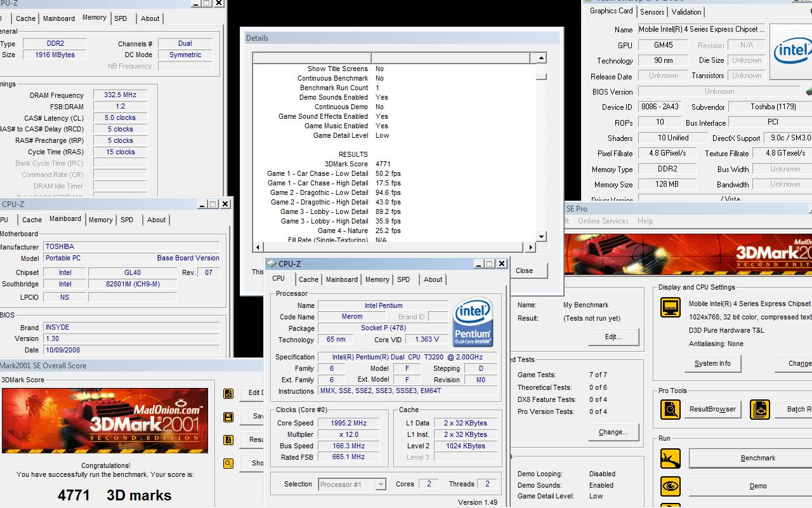Open the About tab in the CPU-Z DDR2 memory window
This screenshot has height=508, width=812.
(150, 18)
